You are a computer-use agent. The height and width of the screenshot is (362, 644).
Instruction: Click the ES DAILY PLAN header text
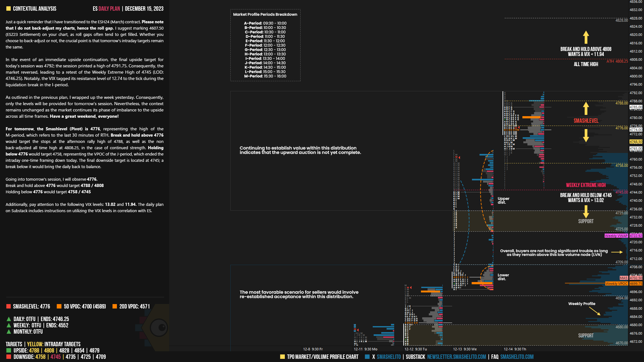106,9
